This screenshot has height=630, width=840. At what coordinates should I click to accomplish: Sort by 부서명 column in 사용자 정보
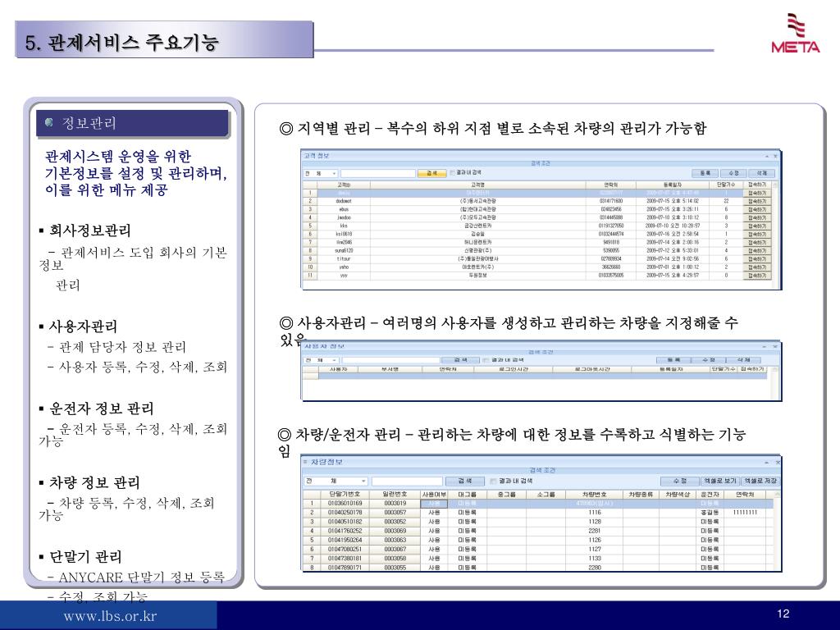click(390, 369)
